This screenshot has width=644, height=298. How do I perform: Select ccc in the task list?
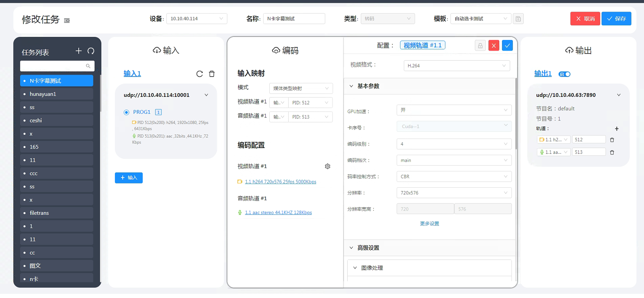coord(57,173)
